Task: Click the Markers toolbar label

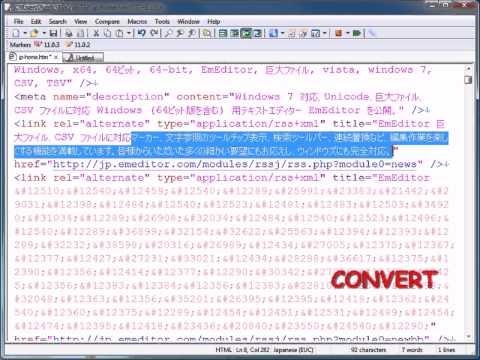Action: pos(20,44)
